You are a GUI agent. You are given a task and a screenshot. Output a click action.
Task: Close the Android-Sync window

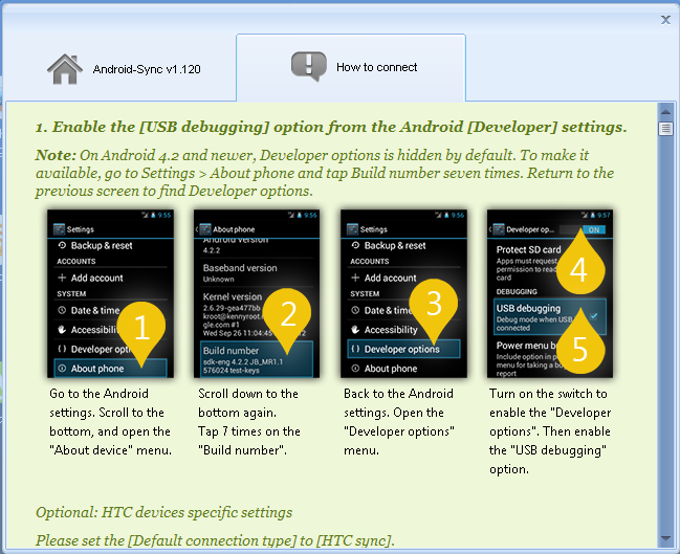point(665,20)
